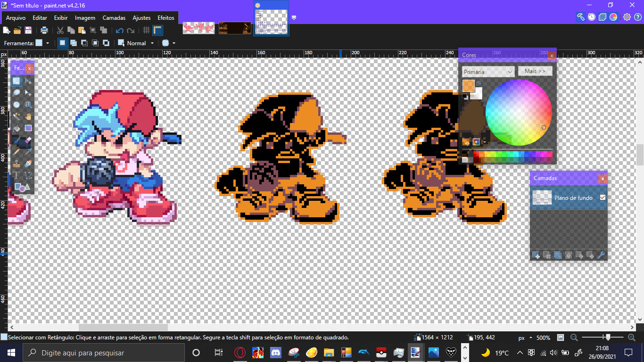
Task: Add a new layer in Camadas panel
Action: (x=536, y=255)
